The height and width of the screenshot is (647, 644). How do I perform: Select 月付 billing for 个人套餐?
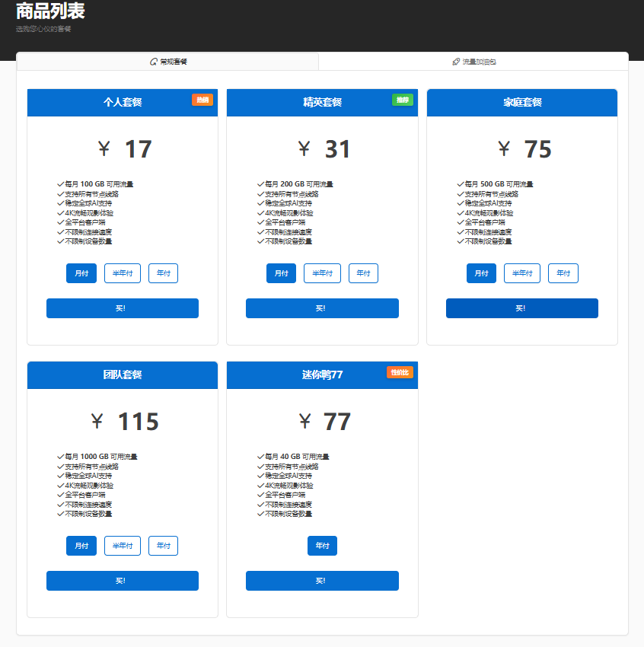[81, 273]
